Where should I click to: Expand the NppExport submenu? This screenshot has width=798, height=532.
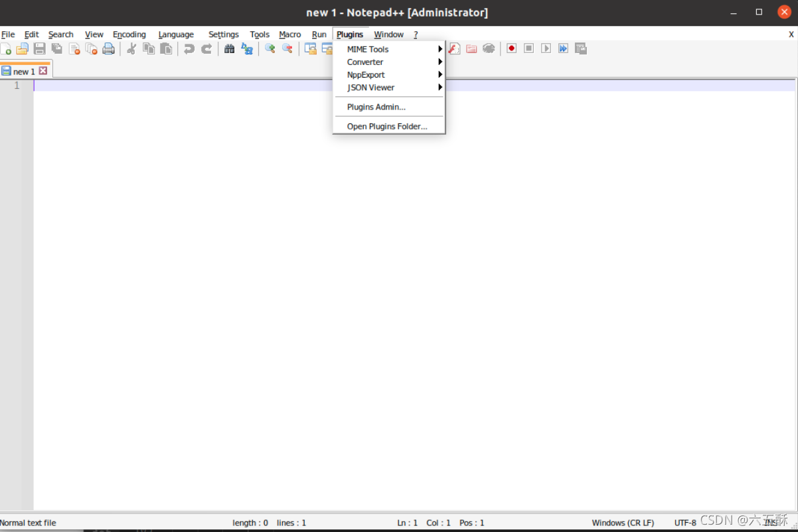[x=366, y=75]
